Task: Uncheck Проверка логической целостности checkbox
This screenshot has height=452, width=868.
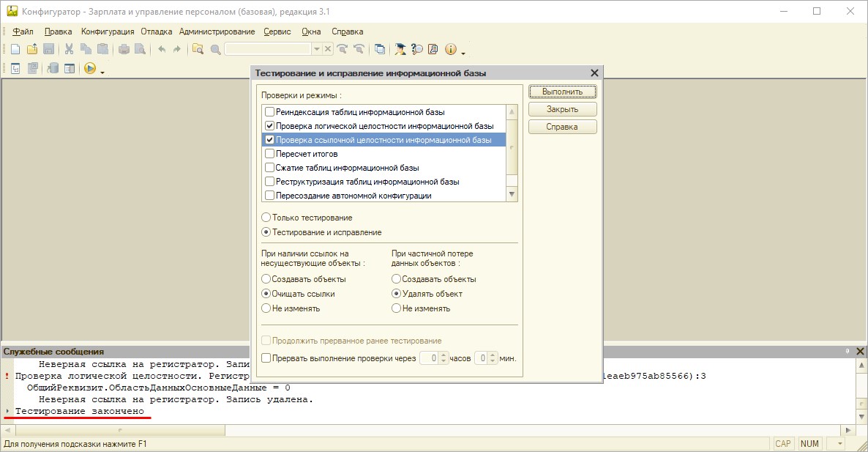Action: pyautogui.click(x=269, y=126)
